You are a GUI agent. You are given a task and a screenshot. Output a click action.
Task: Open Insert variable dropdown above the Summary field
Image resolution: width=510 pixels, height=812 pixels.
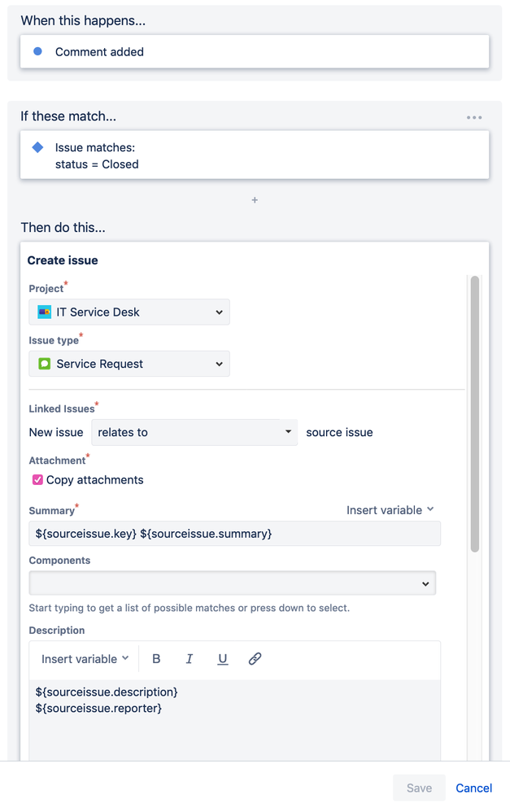pyautogui.click(x=390, y=510)
